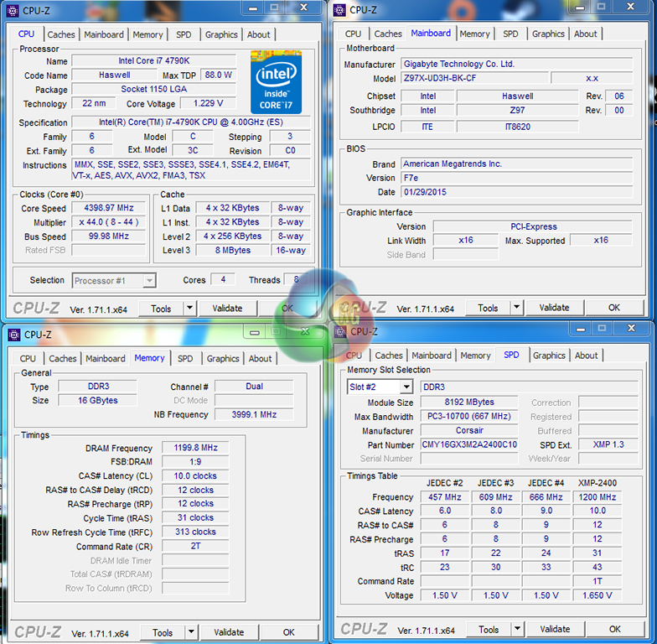Open the Caches tab in the SPD window
The height and width of the screenshot is (644, 657).
389,356
